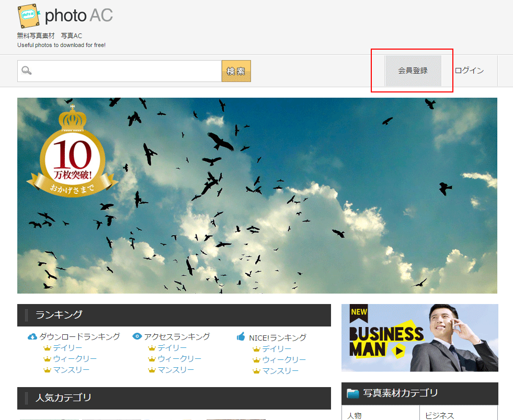This screenshot has height=420, width=513.
Task: Open NICE! ranking マンスリー link
Action: pyautogui.click(x=281, y=371)
